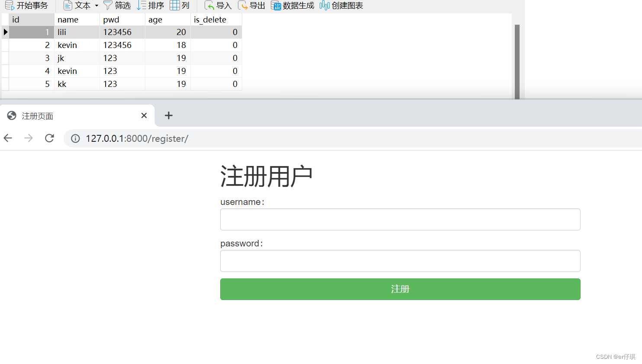Click the Data Generation (数据生成) icon
Screen dimensions: 642x364
276,5
